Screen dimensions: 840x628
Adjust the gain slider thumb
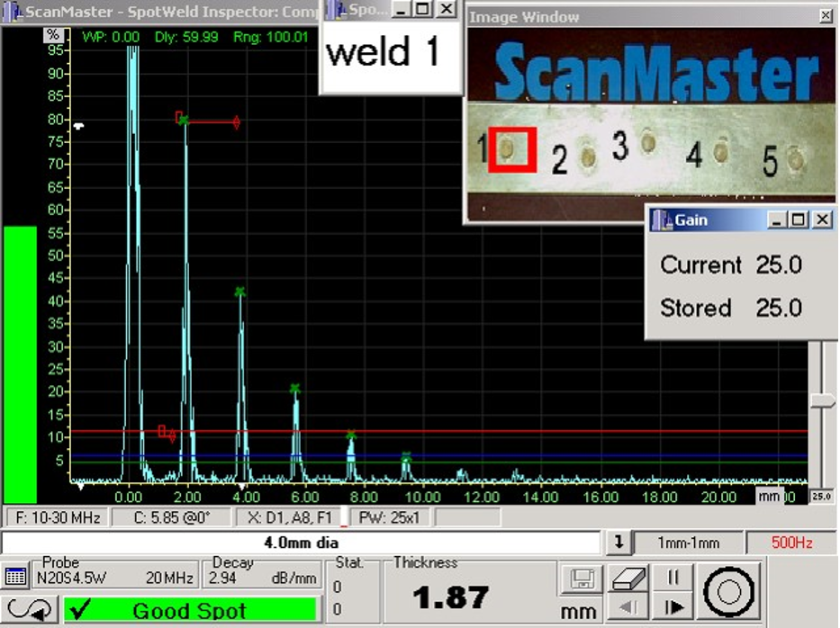[x=822, y=401]
